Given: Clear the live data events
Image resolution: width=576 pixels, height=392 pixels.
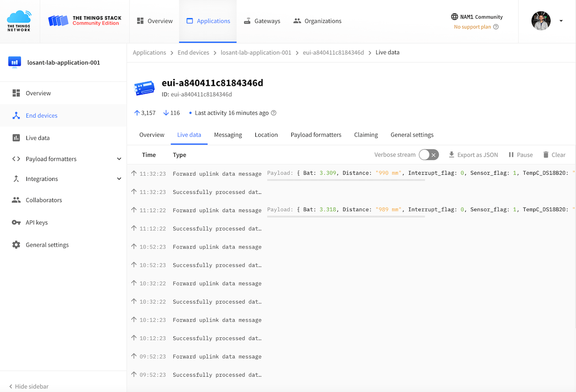Looking at the screenshot, I should point(554,155).
